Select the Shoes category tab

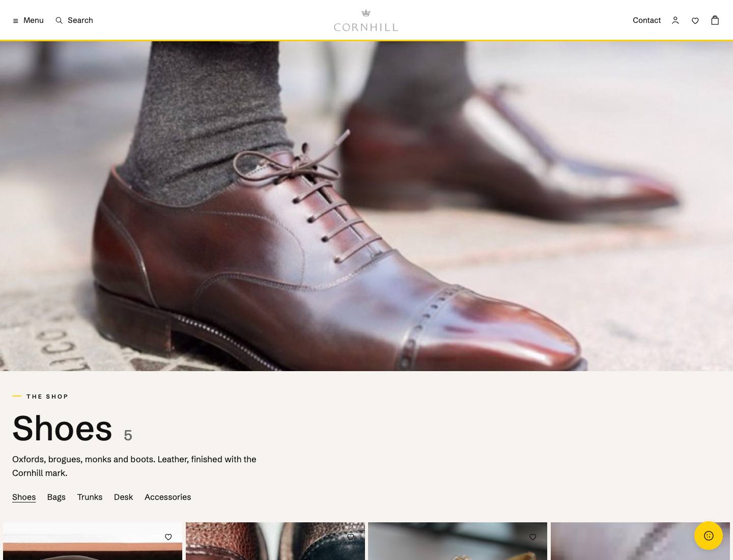click(x=24, y=497)
